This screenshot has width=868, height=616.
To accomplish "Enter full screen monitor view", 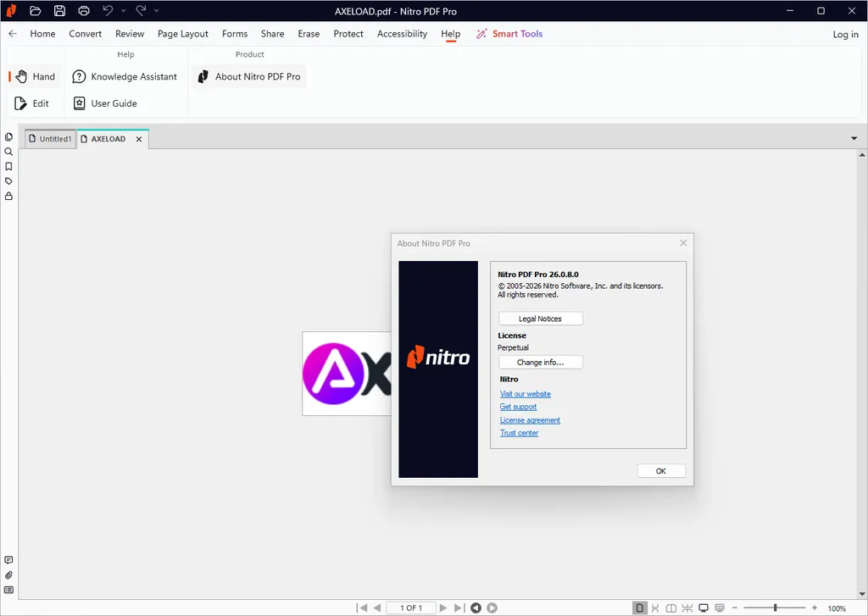I will coord(703,608).
